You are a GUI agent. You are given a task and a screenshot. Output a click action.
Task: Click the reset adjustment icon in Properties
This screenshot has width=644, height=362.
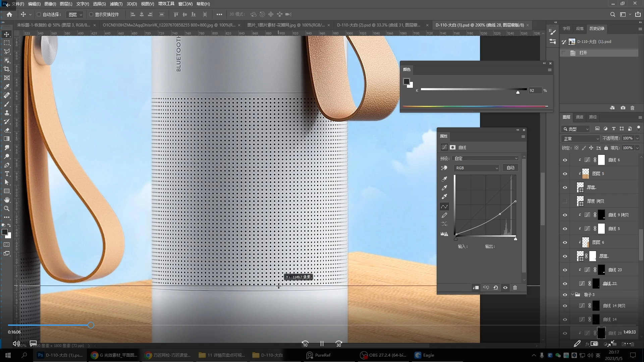(495, 288)
